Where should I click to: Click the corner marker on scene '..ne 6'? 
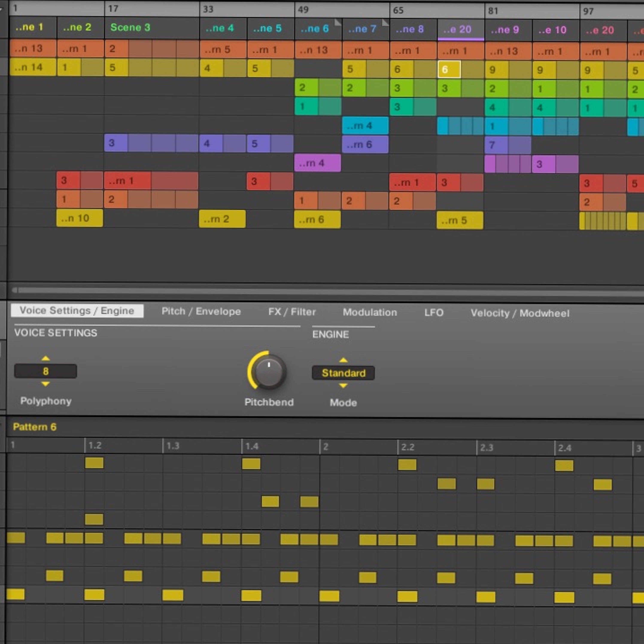[x=338, y=22]
